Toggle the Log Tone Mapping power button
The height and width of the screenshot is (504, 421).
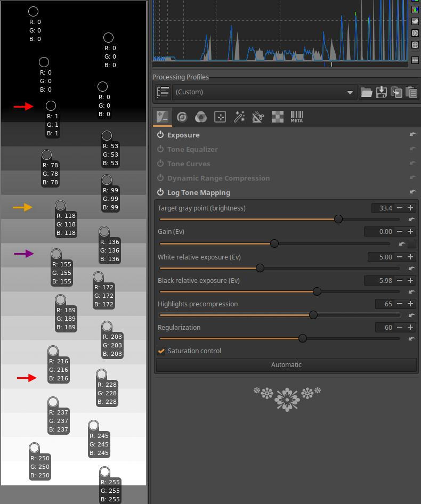tap(160, 192)
